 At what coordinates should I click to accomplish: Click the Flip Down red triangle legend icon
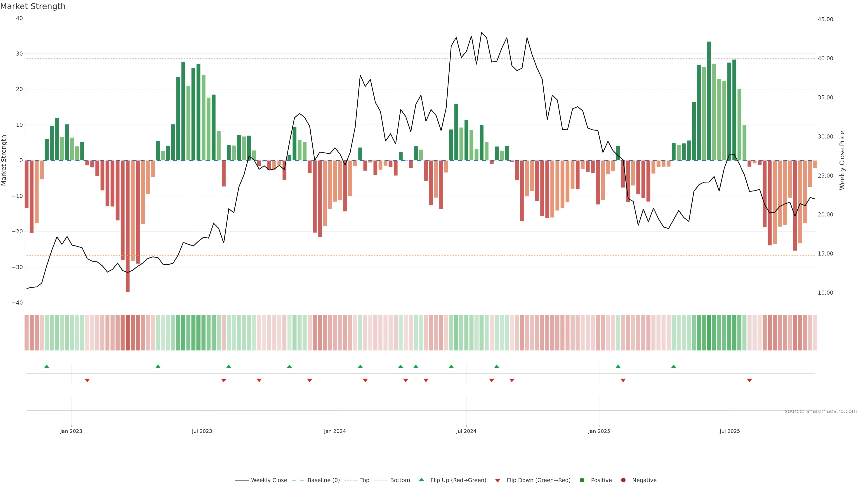click(498, 481)
